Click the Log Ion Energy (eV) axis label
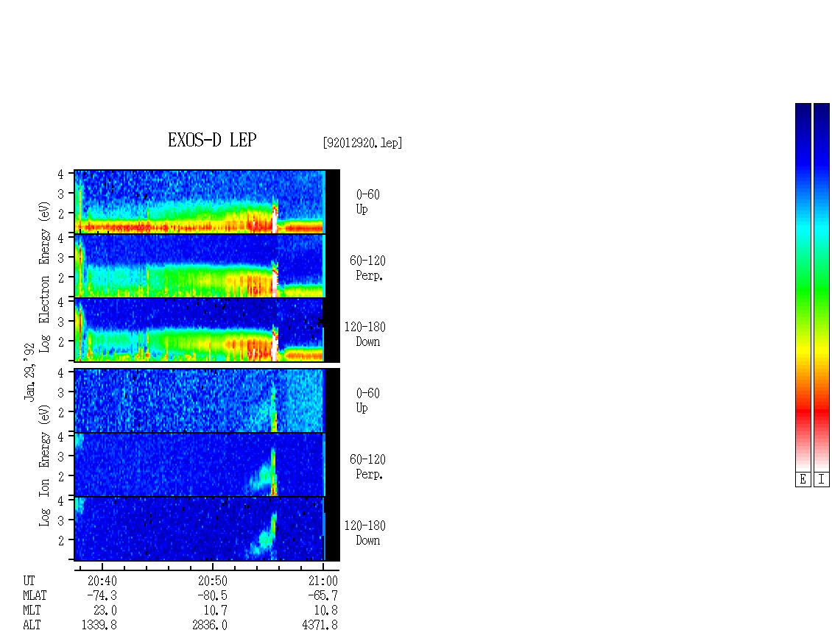832x644 pixels. 44,466
